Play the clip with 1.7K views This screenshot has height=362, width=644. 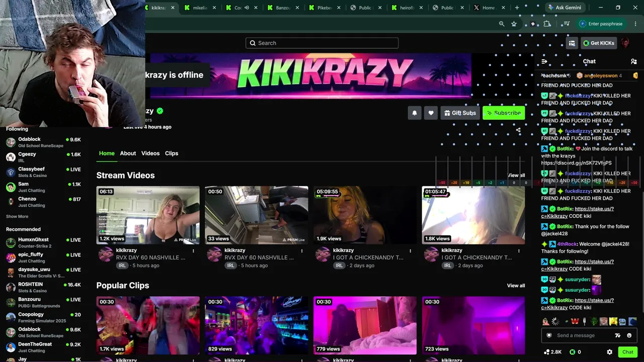148,325
